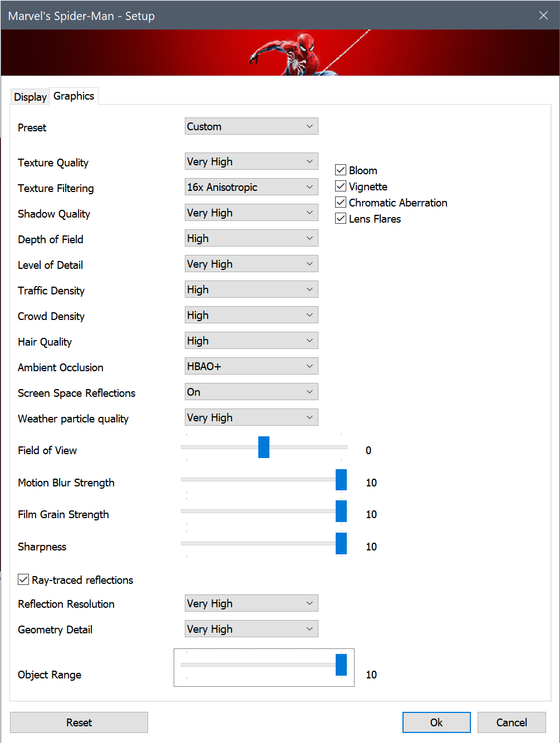Change the Shadow Quality dropdown
Image resolution: width=560 pixels, height=743 pixels.
252,213
